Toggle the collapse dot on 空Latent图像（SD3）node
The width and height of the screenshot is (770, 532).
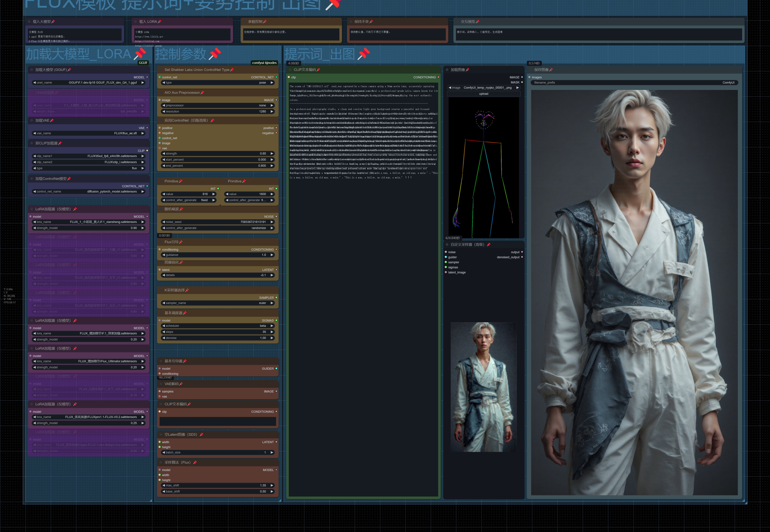pos(161,435)
